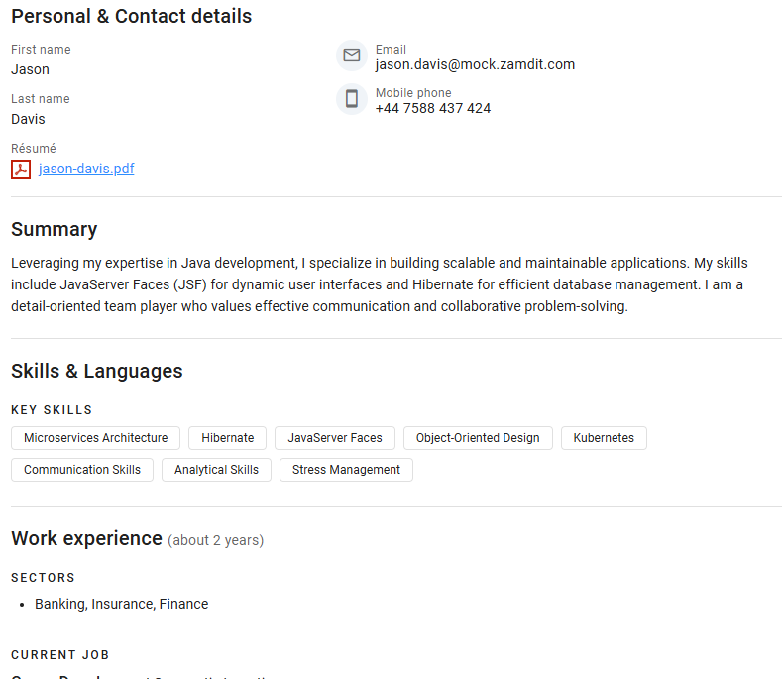The height and width of the screenshot is (679, 784).
Task: Click the Object-Oriented Design skill chip
Action: (478, 438)
